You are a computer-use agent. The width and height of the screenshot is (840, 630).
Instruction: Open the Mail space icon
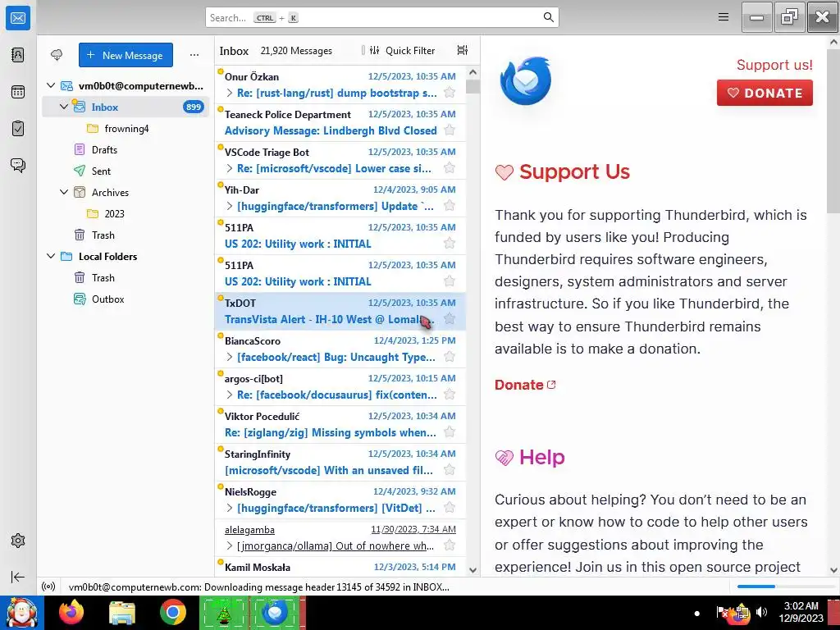coord(18,18)
